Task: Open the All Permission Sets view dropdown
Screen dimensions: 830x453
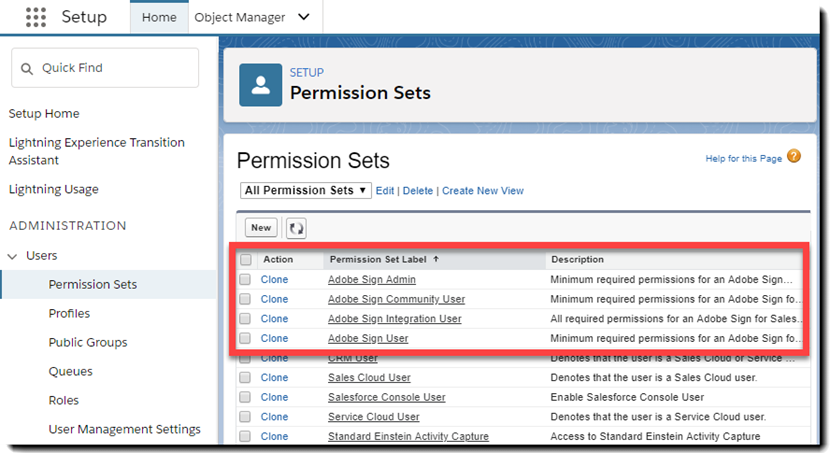Action: click(x=306, y=190)
